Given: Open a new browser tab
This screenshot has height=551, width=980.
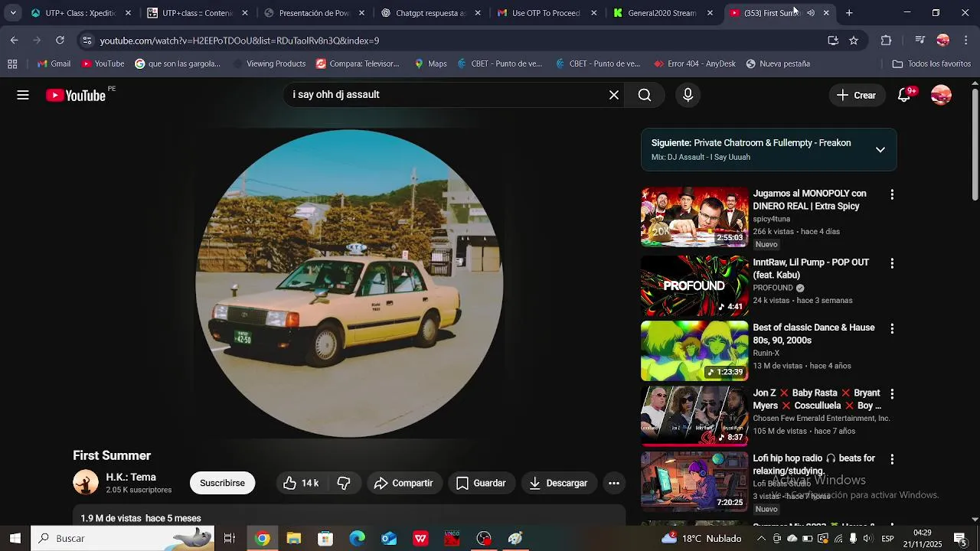Looking at the screenshot, I should pos(849,13).
